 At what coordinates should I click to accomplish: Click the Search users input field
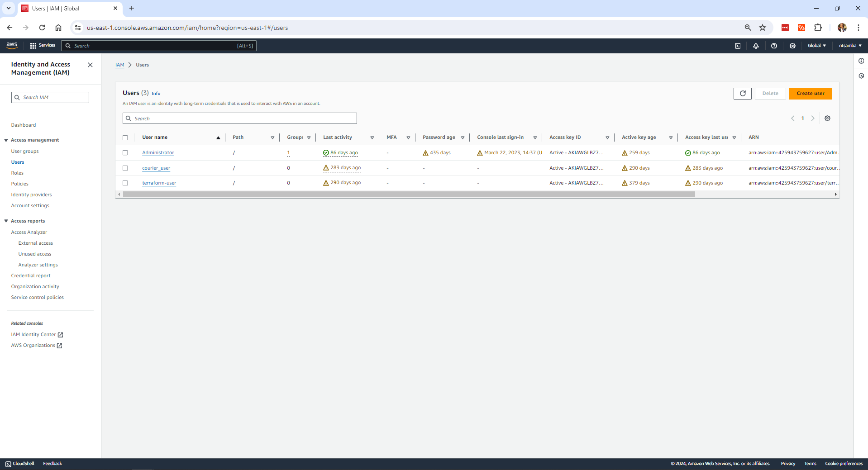[239, 118]
